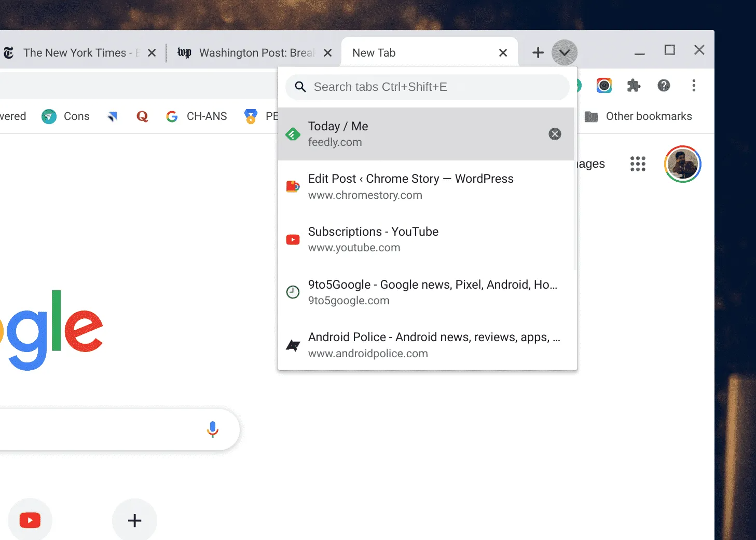Click the blue arrow bookmark icon
The width and height of the screenshot is (756, 540).
pos(113,116)
